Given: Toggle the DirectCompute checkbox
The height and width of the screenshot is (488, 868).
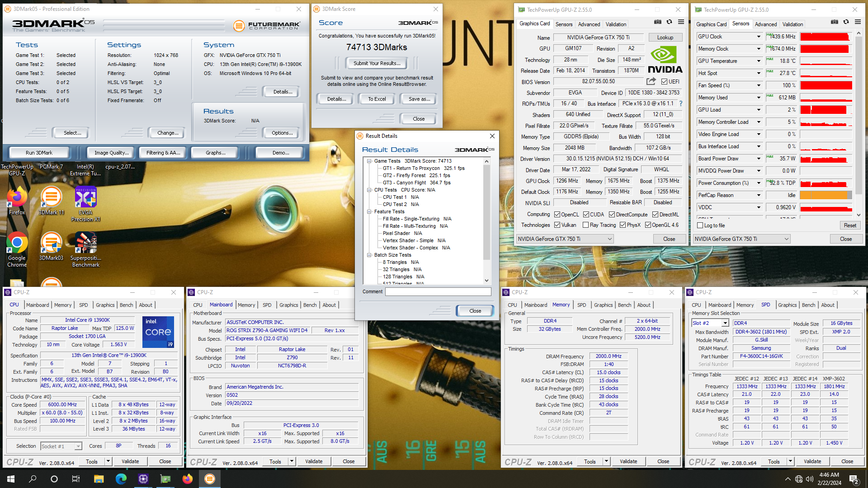Looking at the screenshot, I should [x=612, y=215].
